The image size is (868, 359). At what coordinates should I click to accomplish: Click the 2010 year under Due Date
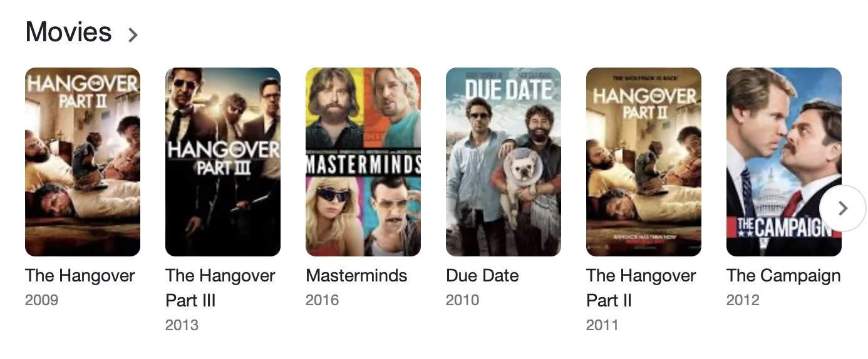[x=462, y=300]
